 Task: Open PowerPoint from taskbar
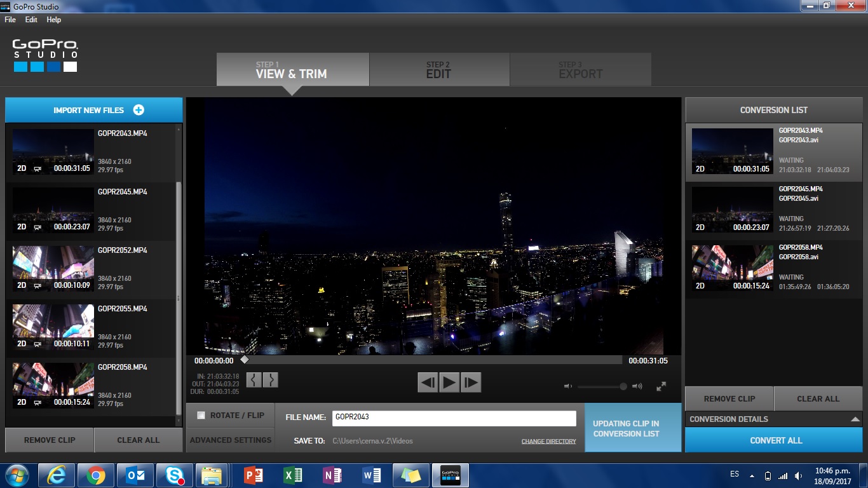tap(254, 475)
